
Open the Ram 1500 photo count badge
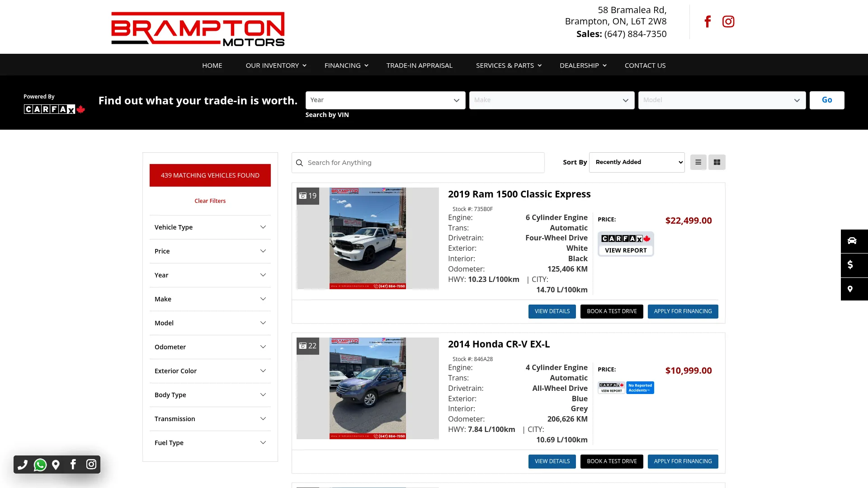(308, 196)
